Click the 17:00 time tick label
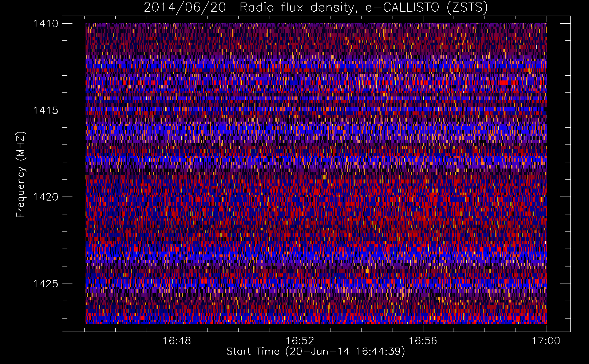 pos(546,341)
